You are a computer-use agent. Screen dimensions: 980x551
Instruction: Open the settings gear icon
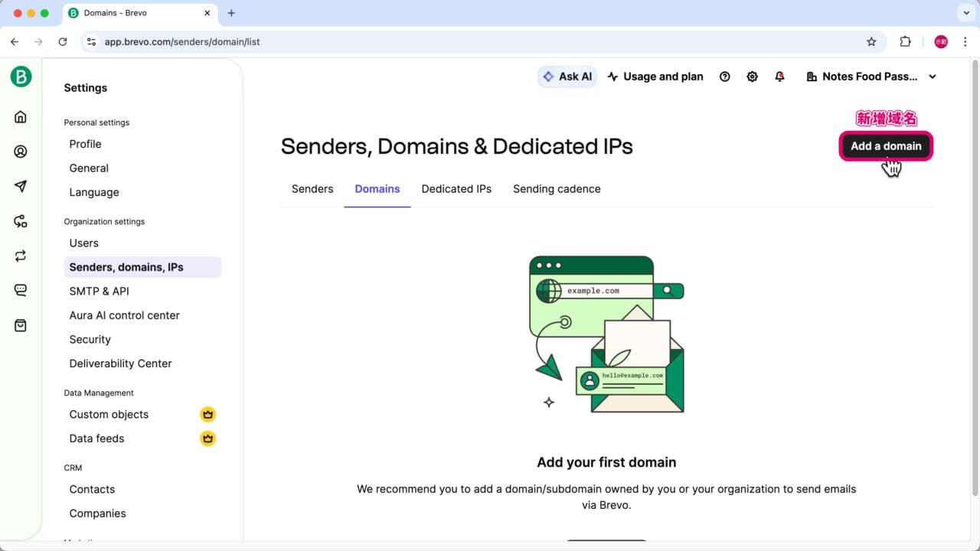point(752,77)
